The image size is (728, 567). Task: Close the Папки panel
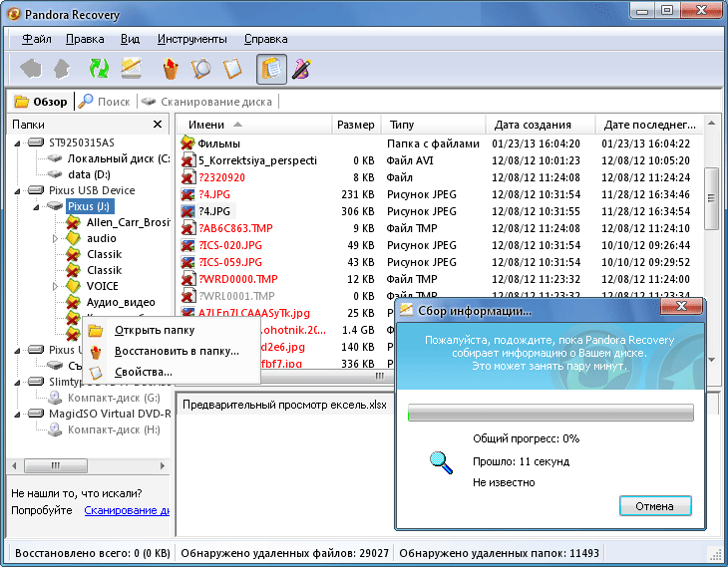(158, 125)
